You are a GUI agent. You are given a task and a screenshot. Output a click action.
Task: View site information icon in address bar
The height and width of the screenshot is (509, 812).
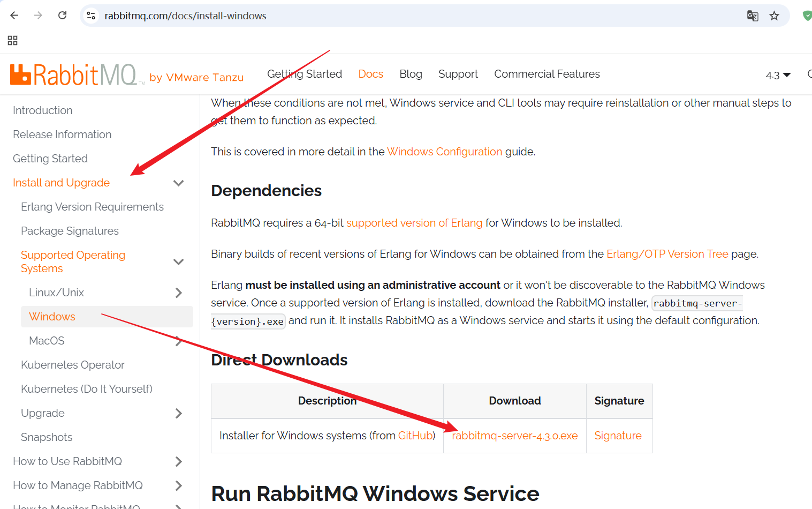click(92, 16)
